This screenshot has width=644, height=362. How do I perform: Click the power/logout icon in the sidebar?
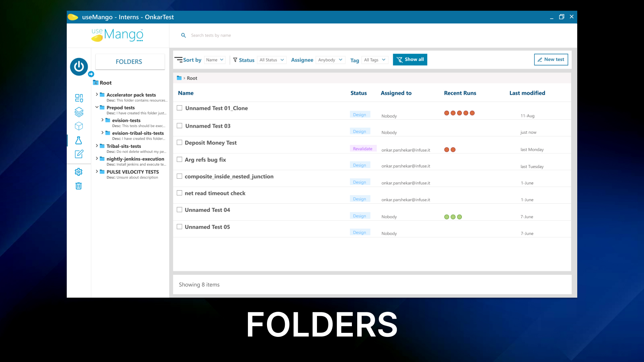[x=78, y=67]
